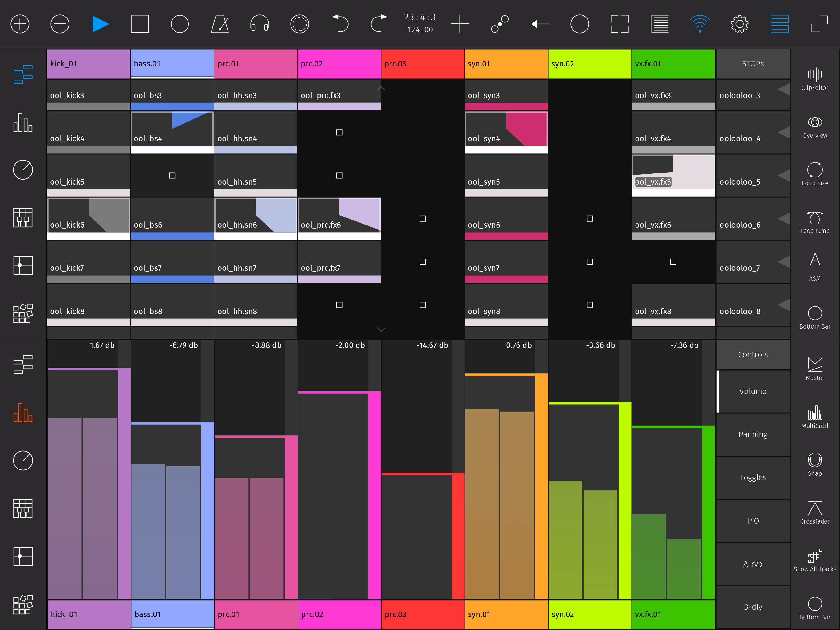Click the headphones cue icon
Viewport: 840px width, 630px height.
click(x=260, y=24)
